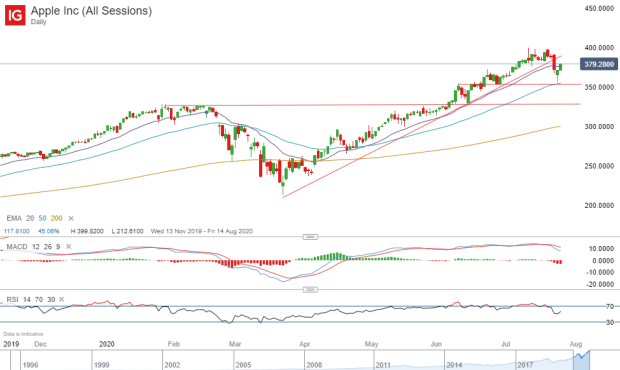This screenshot has height=370, width=620.
Task: Jump to 2008 on the overview timeline
Action: (314, 365)
